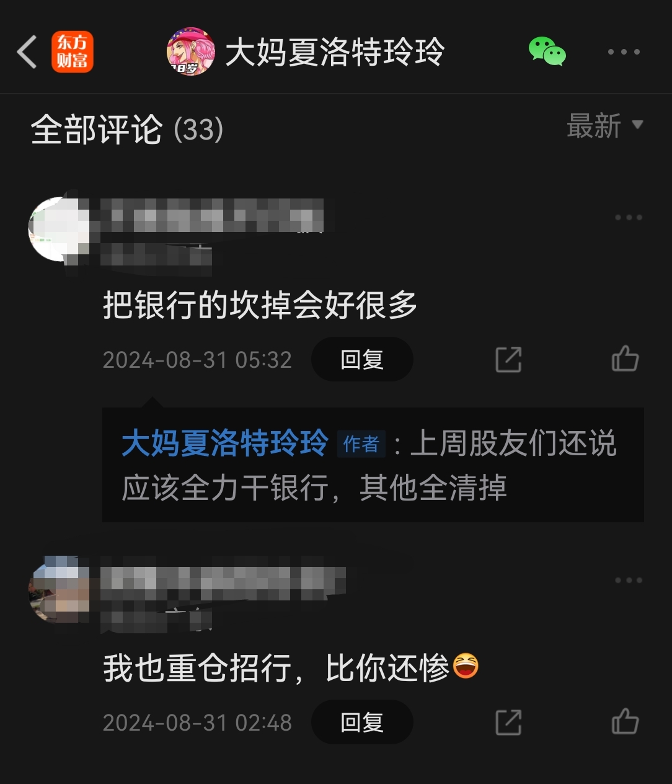Tap blue author name in reply
Image resolution: width=672 pixels, height=784 pixels.
point(224,443)
